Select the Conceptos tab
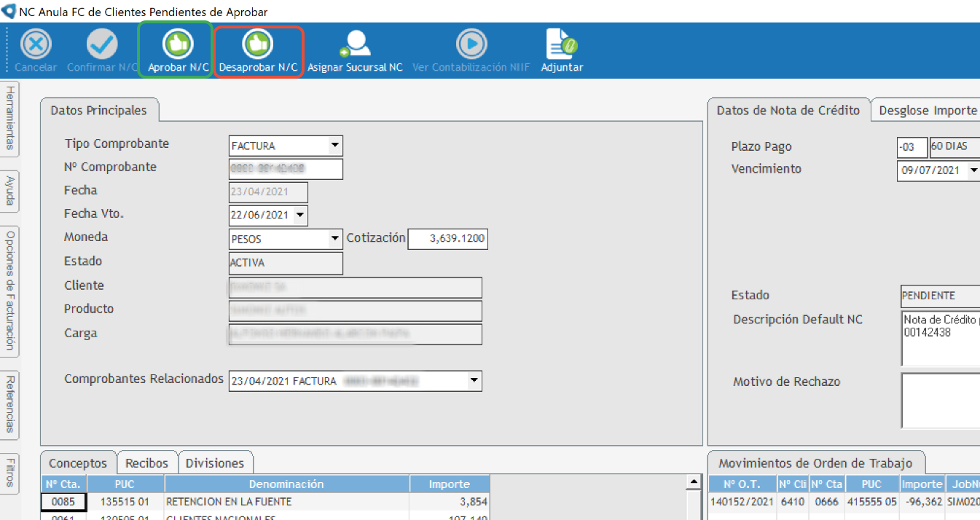 coord(78,463)
